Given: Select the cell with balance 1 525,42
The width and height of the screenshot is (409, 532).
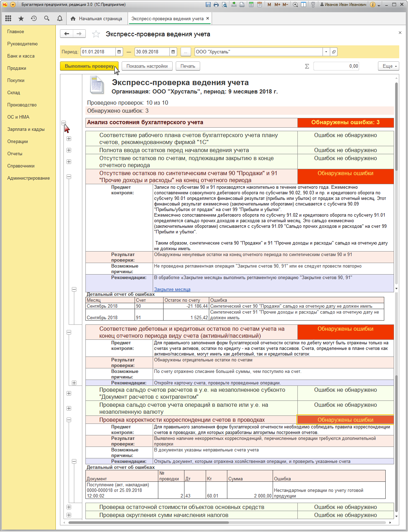Looking at the screenshot, I should [186, 315].
